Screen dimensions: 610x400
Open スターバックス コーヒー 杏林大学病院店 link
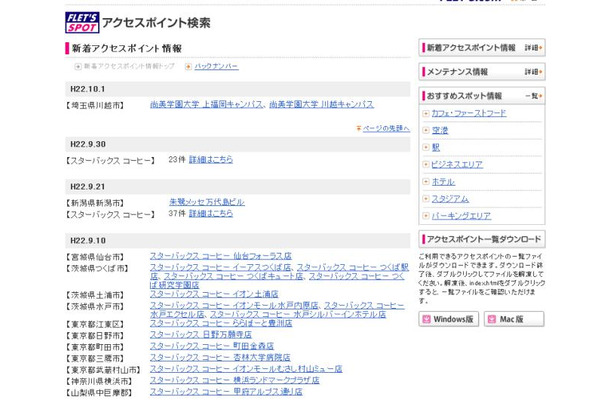tap(220, 357)
